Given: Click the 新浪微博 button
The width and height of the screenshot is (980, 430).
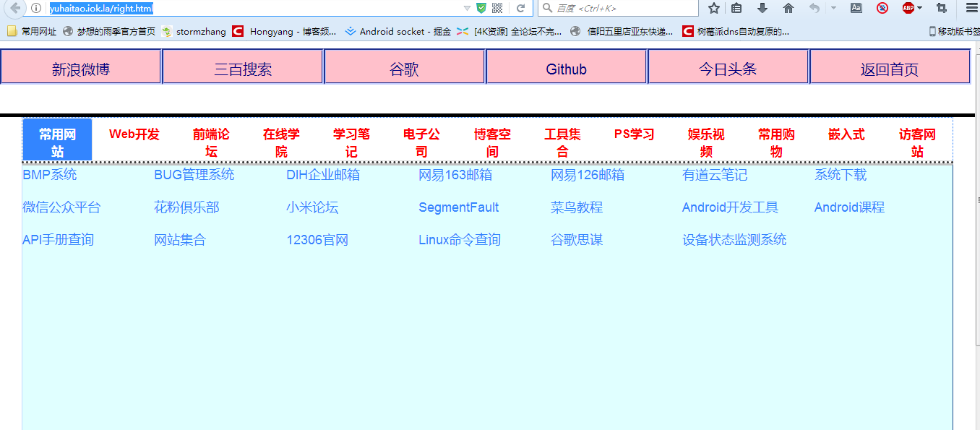Looking at the screenshot, I should point(81,67).
